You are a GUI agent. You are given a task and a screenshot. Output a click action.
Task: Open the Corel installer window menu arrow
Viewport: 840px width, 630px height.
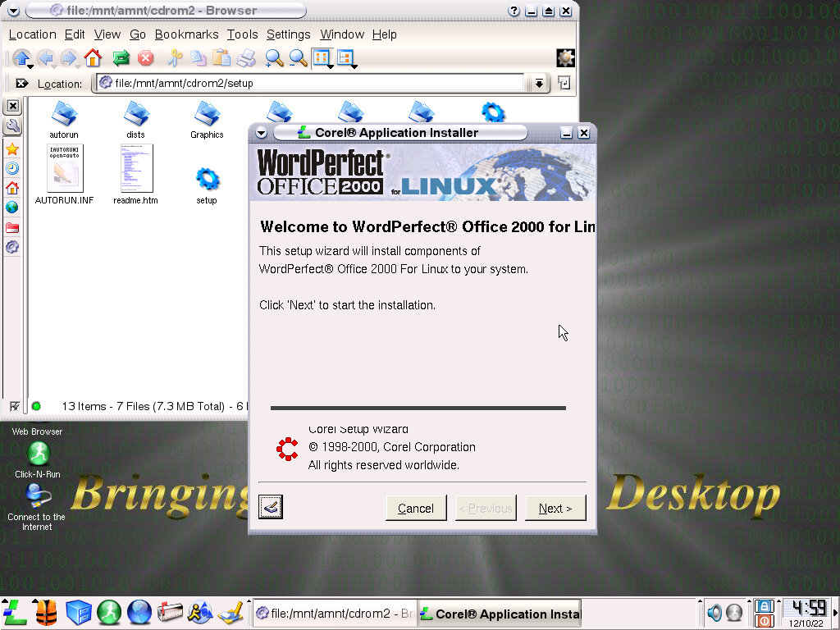coord(261,133)
